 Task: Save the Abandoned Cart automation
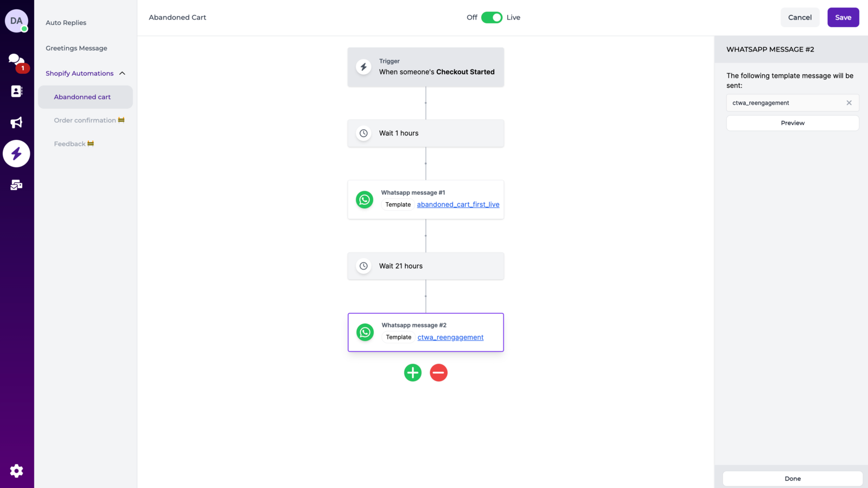click(843, 17)
